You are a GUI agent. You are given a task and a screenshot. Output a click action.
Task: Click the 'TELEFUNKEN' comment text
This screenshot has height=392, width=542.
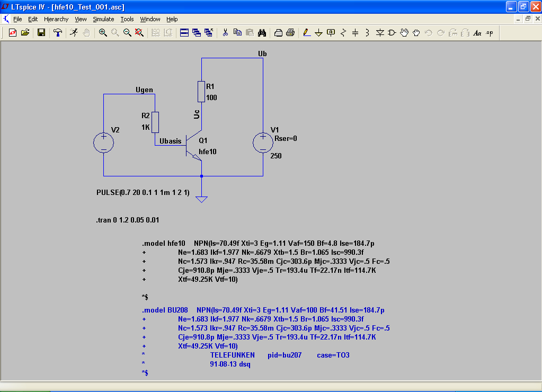(x=232, y=355)
